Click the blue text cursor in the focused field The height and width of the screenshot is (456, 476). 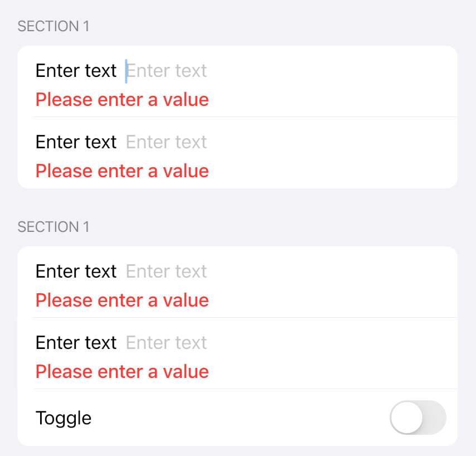click(126, 71)
